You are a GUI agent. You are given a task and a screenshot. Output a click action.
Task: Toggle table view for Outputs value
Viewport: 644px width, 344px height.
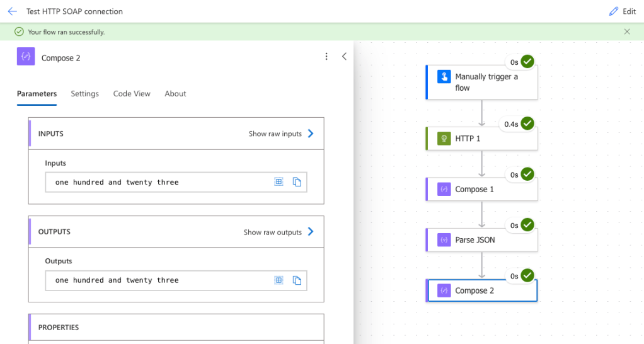pos(279,280)
